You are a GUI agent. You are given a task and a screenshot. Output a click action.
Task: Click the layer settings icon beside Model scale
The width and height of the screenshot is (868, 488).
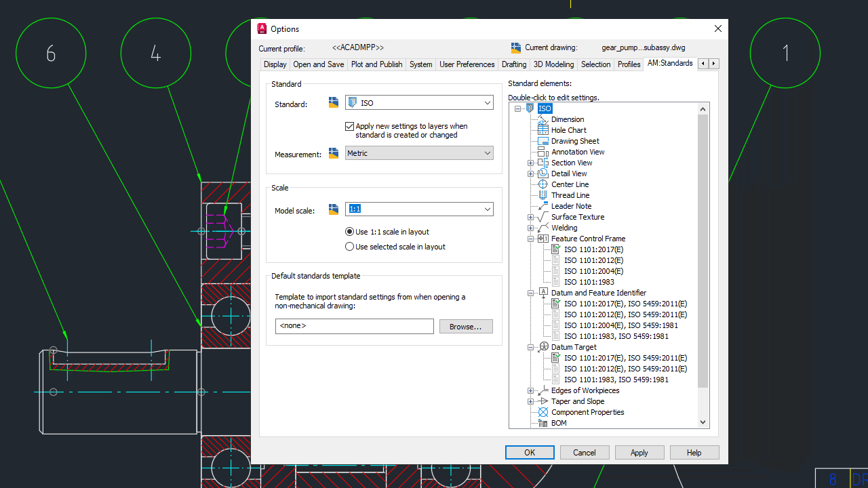pos(333,209)
